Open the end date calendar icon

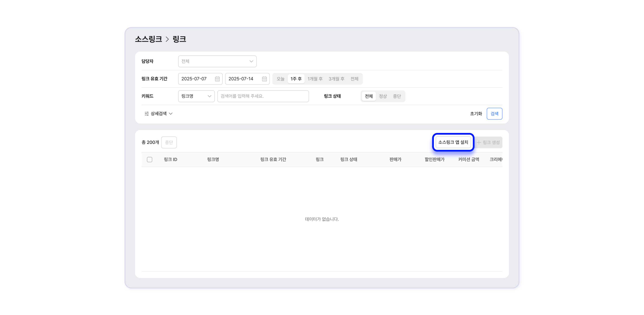pyautogui.click(x=264, y=79)
